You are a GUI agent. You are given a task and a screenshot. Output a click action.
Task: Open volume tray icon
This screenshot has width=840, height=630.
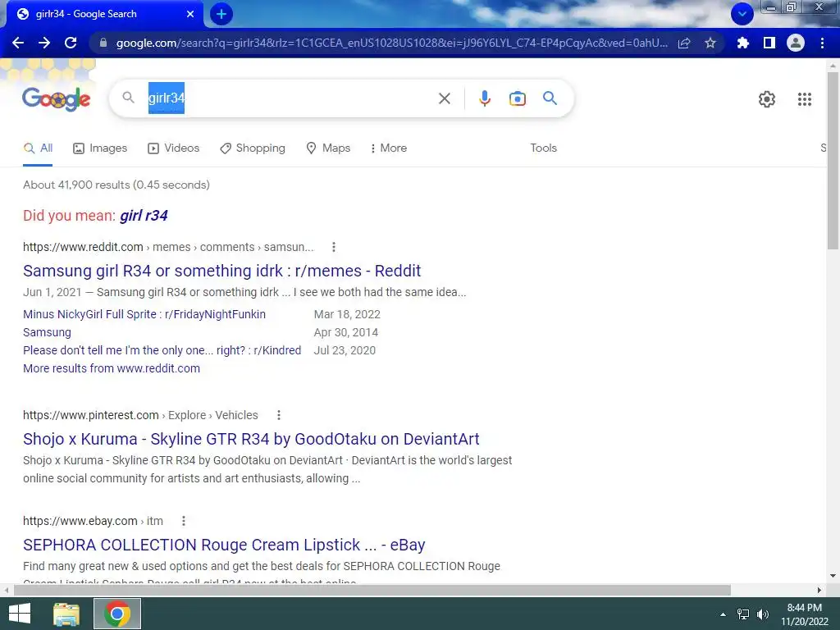(x=763, y=614)
